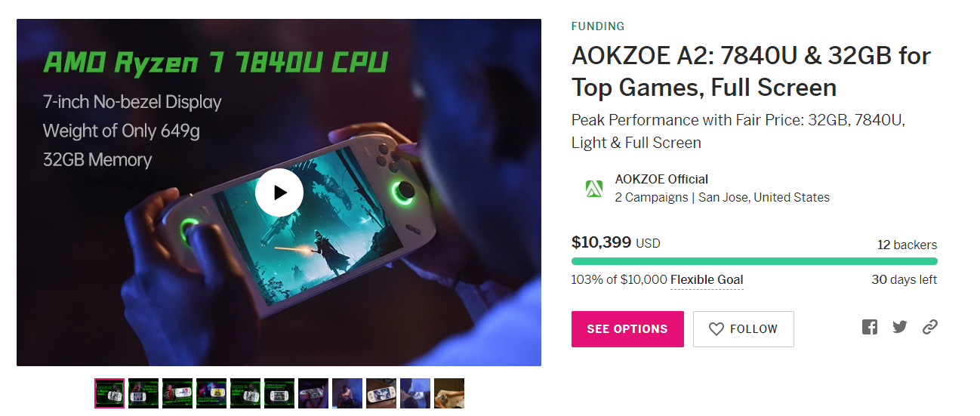Copy campaign link via chain icon
980x416 pixels.
click(930, 327)
